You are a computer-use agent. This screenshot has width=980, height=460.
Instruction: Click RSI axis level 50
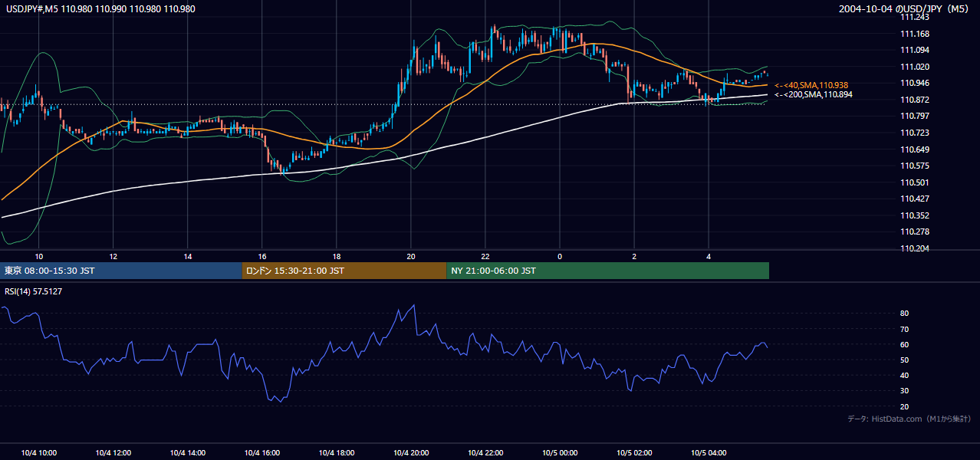click(905, 360)
